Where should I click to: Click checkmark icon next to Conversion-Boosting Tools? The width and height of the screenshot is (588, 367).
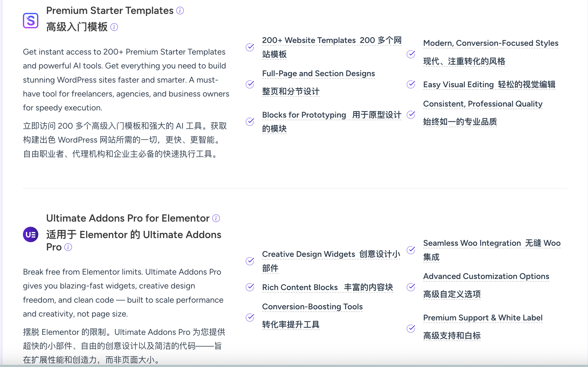(x=250, y=317)
